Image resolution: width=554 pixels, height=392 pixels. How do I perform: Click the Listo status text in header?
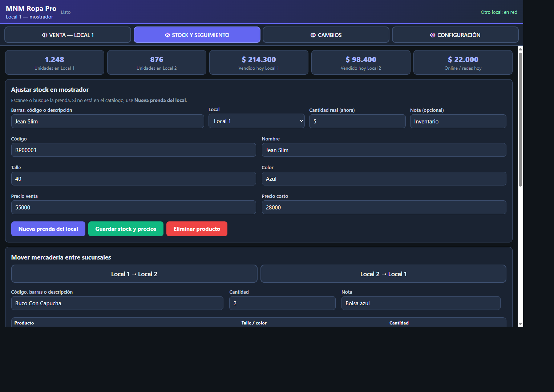(x=66, y=12)
